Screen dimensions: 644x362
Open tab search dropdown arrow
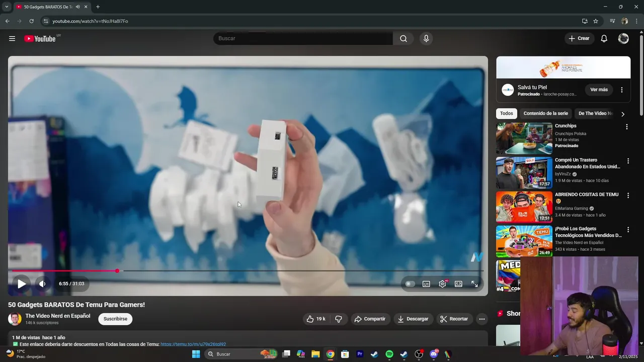tap(7, 7)
